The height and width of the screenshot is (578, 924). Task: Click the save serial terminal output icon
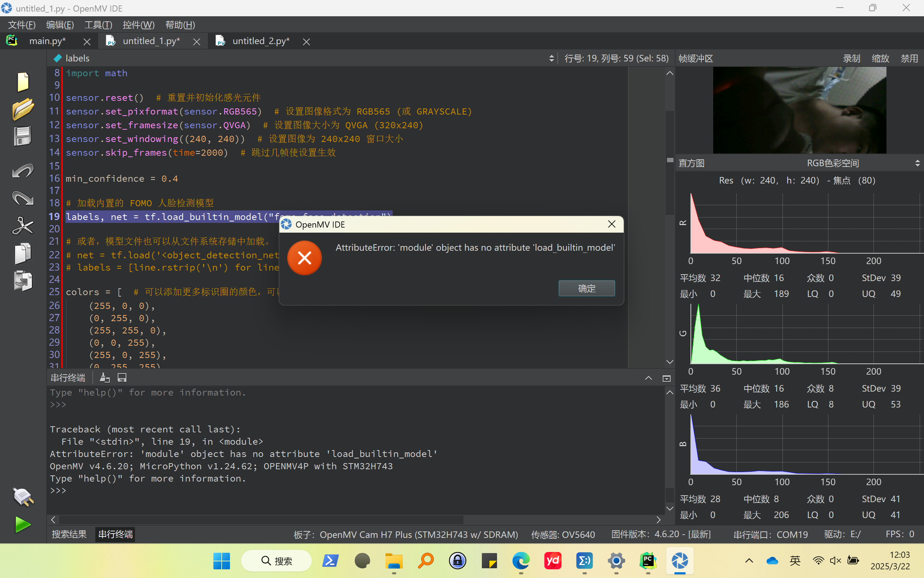coord(122,378)
